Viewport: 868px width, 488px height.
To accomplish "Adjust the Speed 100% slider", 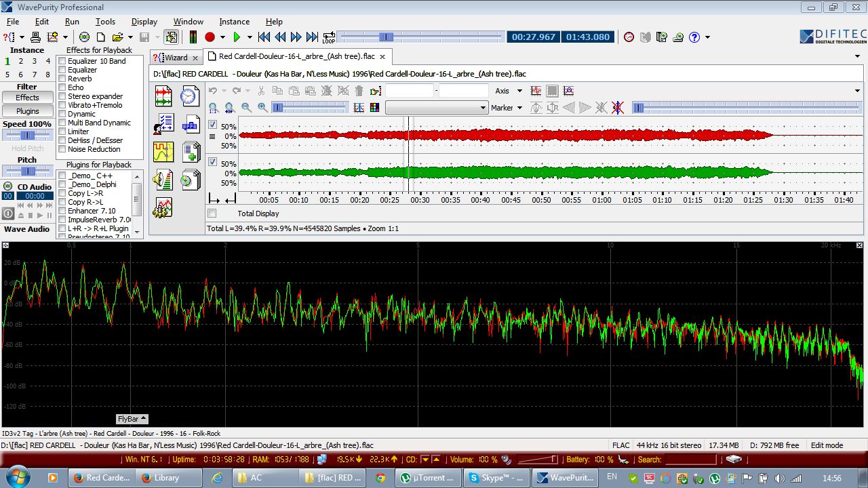I will pos(27,136).
